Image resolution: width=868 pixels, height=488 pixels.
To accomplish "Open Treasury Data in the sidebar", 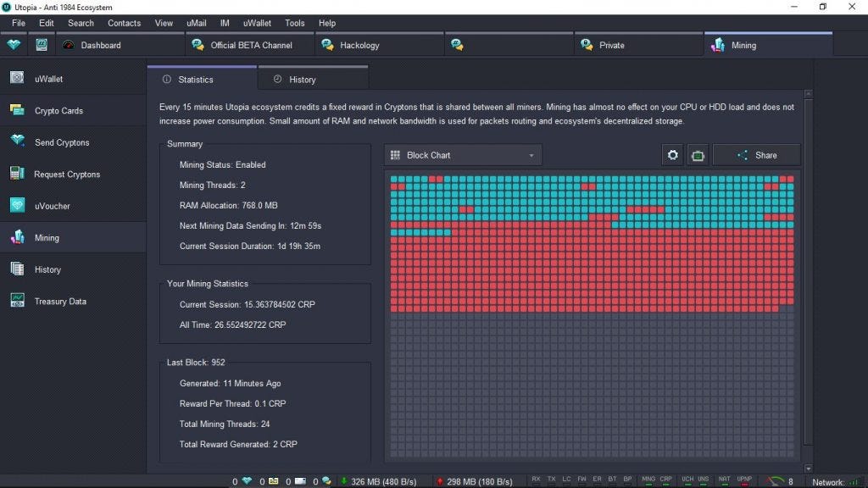I will [73, 301].
